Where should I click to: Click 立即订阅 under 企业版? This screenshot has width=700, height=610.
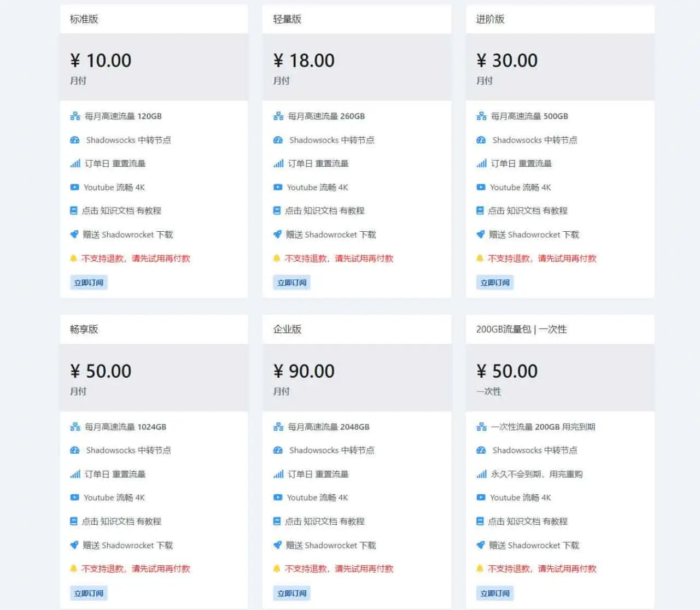292,593
